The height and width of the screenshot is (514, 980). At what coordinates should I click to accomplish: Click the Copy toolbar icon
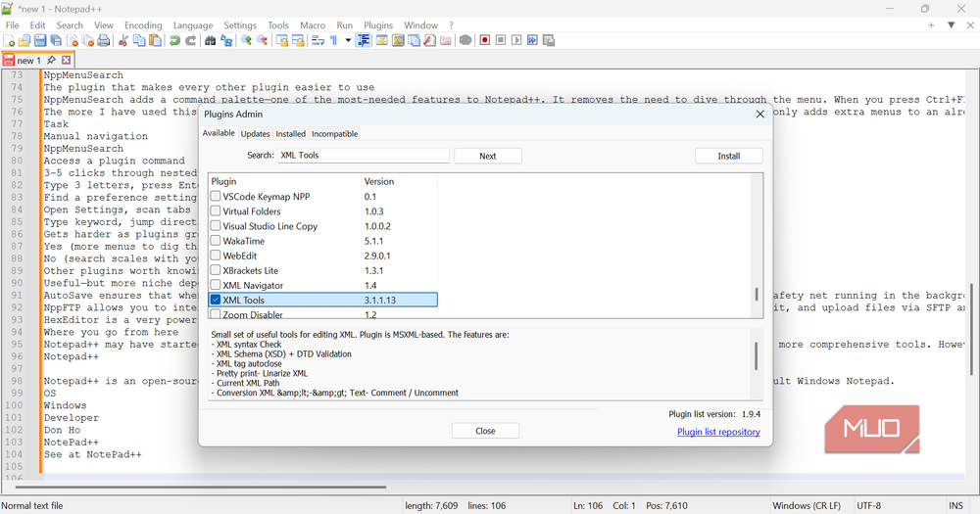coord(139,40)
